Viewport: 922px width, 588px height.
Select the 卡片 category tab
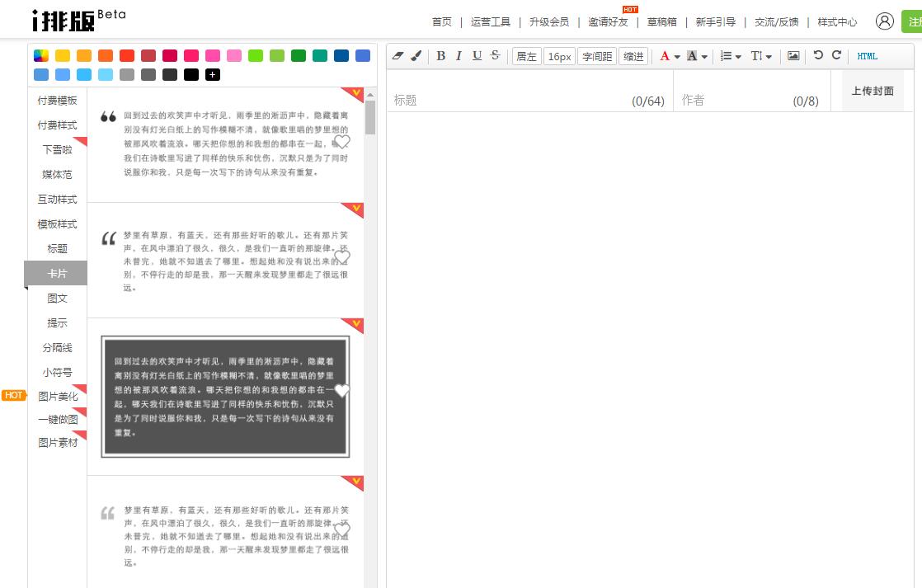[56, 274]
